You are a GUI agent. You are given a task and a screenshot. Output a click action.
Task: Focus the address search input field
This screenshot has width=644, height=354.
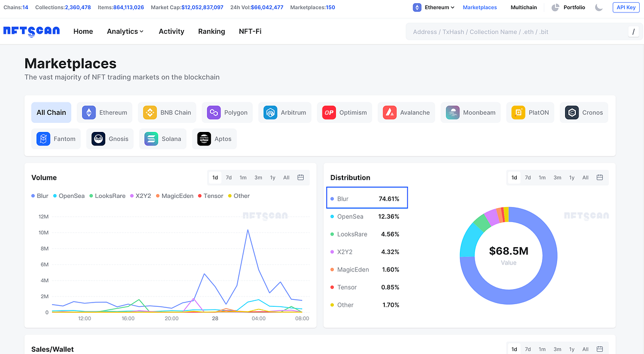(515, 32)
